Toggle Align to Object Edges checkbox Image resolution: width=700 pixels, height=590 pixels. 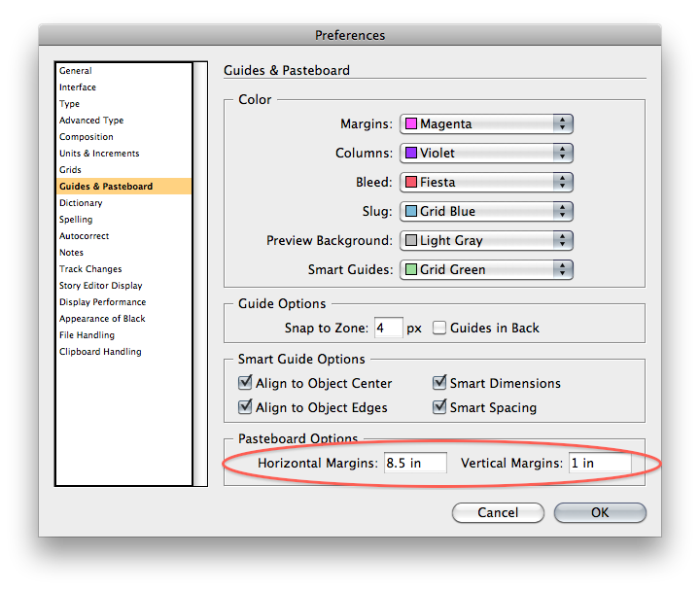245,406
